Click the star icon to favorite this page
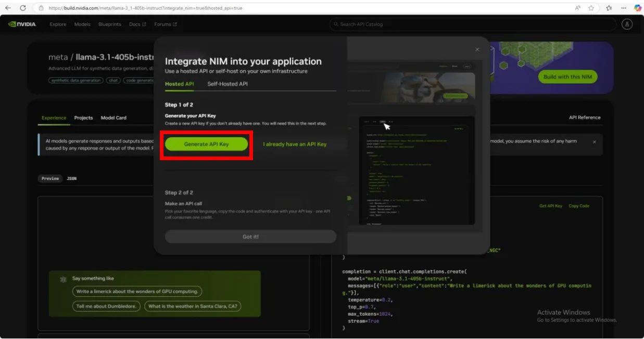This screenshot has width=644, height=339. (591, 8)
